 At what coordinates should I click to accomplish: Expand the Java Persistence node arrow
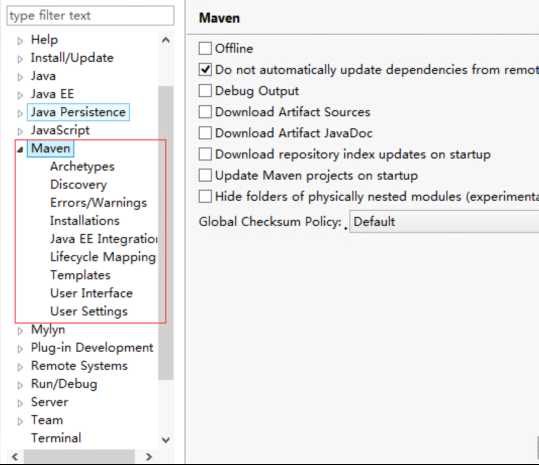pos(20,113)
